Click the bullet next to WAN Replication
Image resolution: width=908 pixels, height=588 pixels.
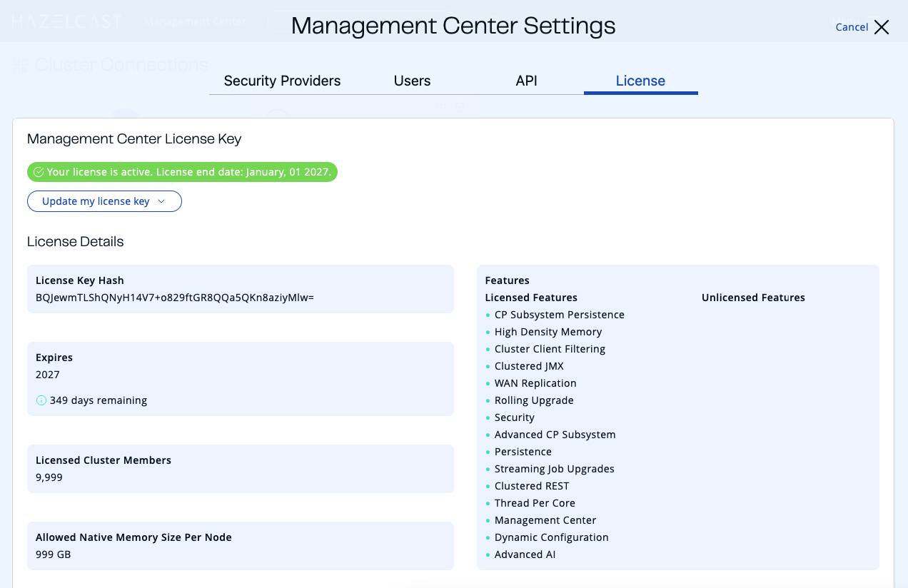(x=488, y=383)
